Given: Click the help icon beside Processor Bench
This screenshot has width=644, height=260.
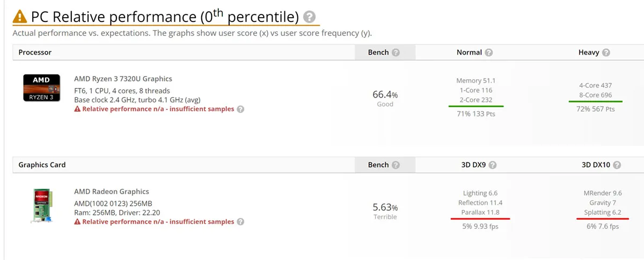Looking at the screenshot, I should 396,53.
